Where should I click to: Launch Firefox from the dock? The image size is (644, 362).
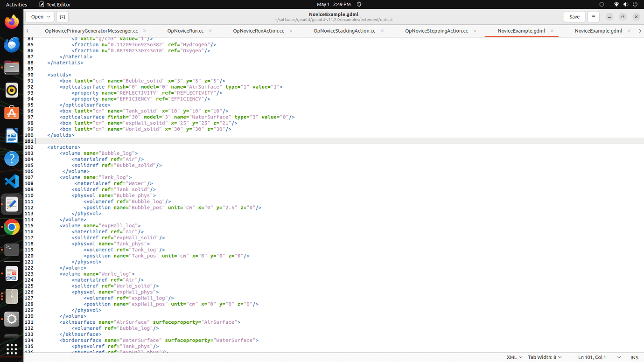(x=12, y=21)
